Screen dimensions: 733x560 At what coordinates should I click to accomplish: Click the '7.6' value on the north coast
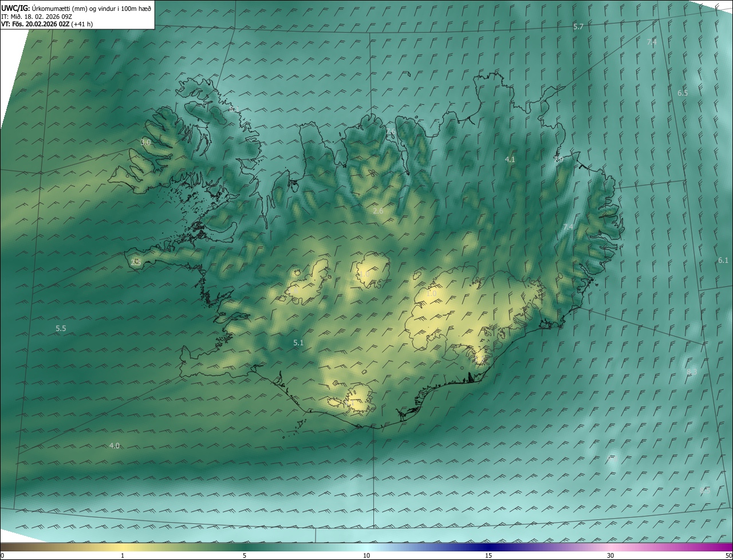click(x=391, y=132)
